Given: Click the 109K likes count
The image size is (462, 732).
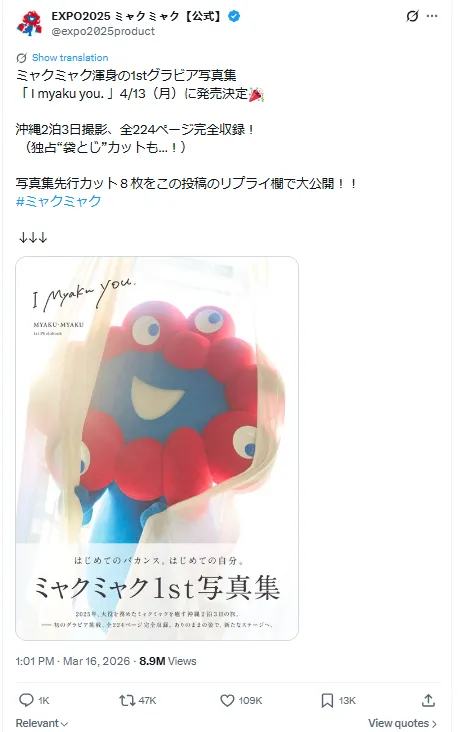Looking at the screenshot, I should 251,701.
